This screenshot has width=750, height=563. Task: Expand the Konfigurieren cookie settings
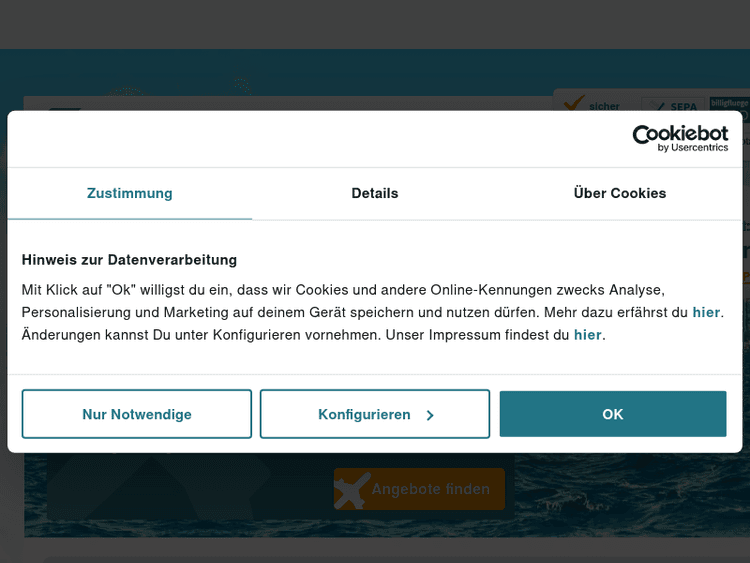tap(365, 414)
